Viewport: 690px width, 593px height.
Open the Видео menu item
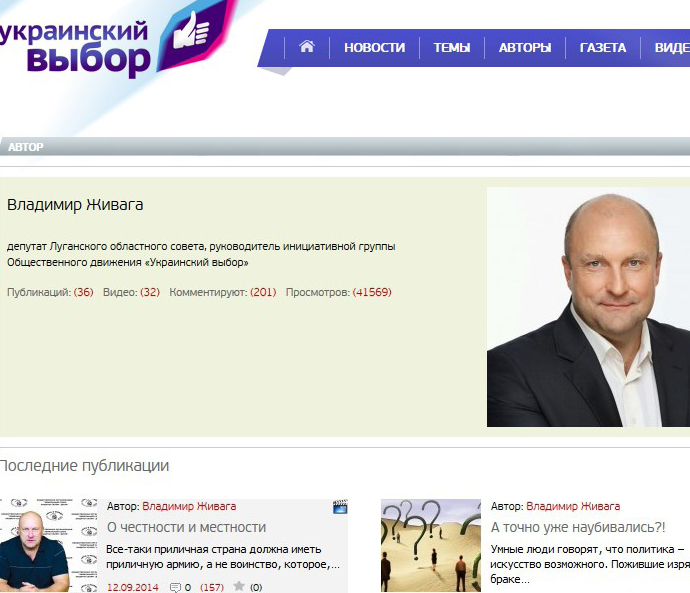pos(671,47)
